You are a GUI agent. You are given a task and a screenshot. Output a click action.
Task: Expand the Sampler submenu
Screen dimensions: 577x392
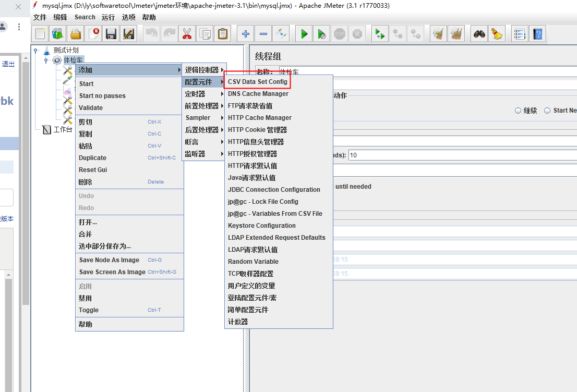tap(204, 118)
